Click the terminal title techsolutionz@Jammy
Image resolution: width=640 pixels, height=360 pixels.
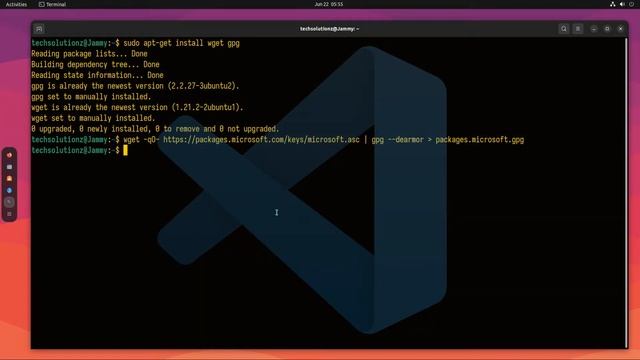tap(329, 29)
